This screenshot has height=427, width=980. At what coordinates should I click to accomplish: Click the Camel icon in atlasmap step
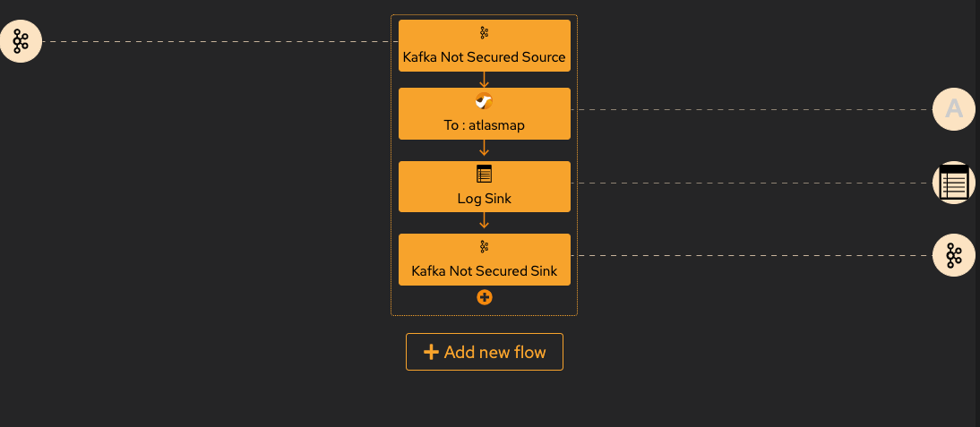(x=484, y=101)
